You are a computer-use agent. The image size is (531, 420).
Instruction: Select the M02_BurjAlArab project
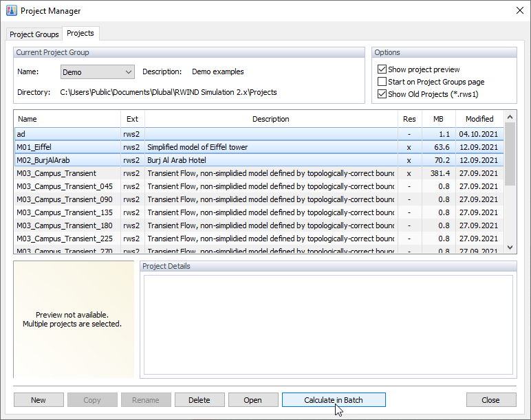pos(259,160)
